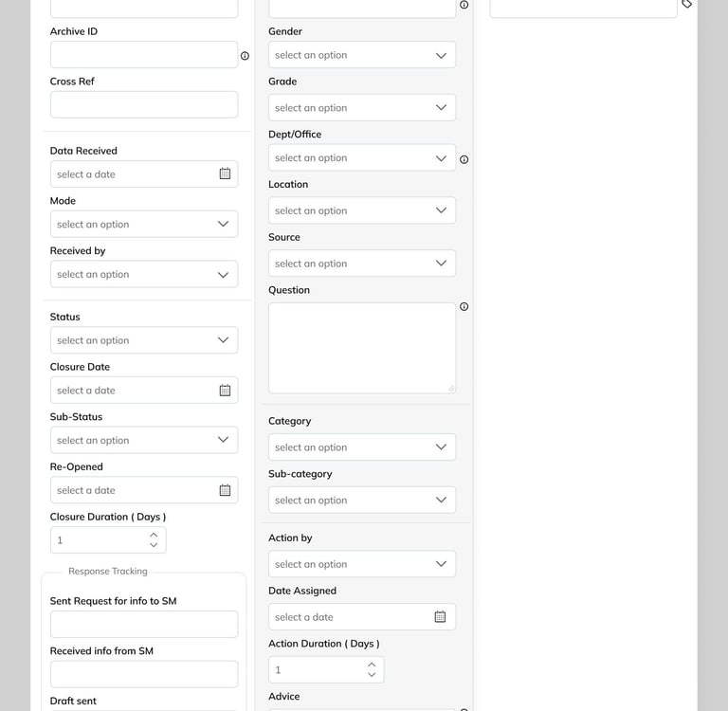Click the info icon beside Archive ID
The image size is (728, 711).
245,56
